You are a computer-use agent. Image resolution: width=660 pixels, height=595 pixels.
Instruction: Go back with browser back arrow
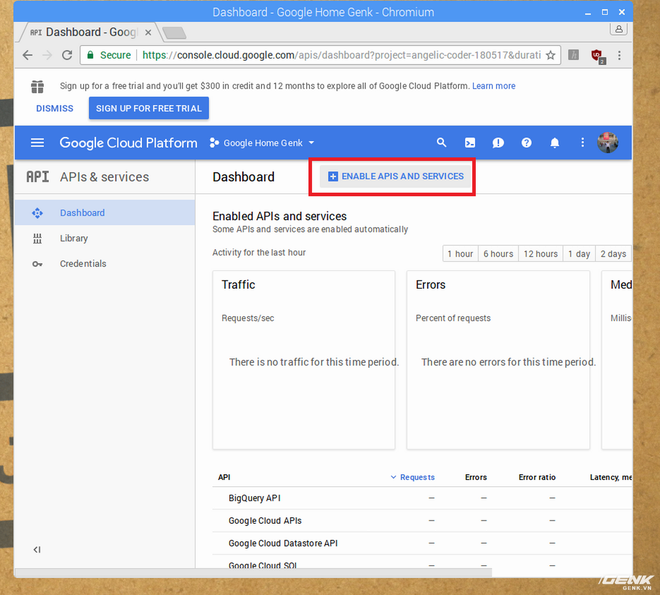[x=27, y=55]
